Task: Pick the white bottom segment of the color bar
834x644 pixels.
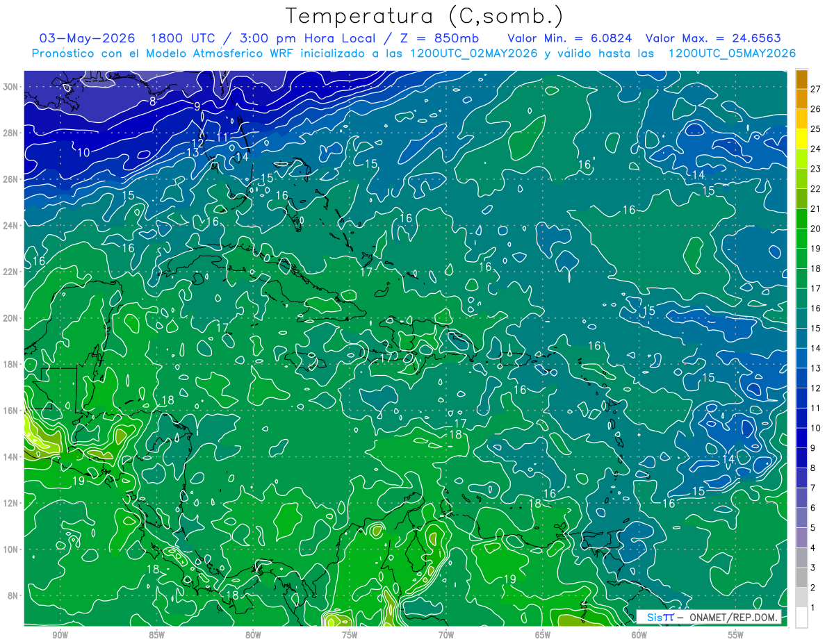Action: [801, 618]
